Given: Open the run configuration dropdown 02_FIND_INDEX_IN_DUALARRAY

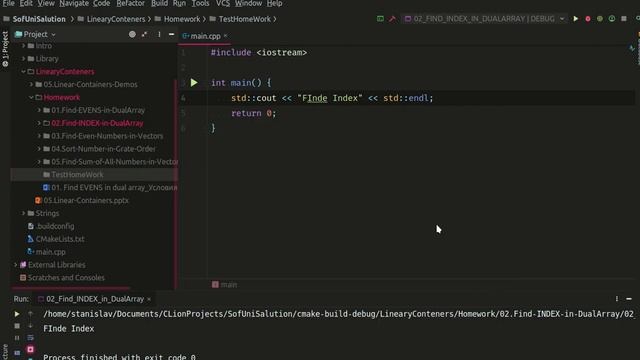Looking at the screenshot, I should click(485, 19).
